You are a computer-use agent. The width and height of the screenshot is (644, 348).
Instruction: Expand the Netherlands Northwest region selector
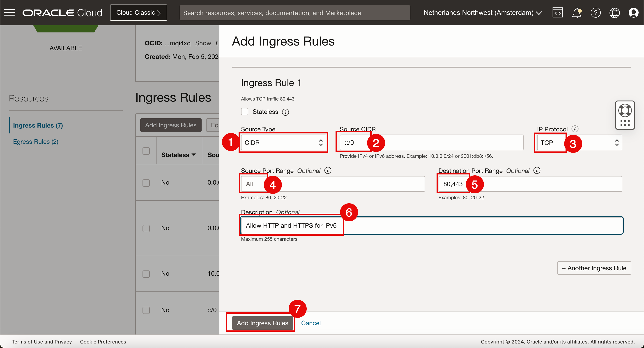coord(483,12)
